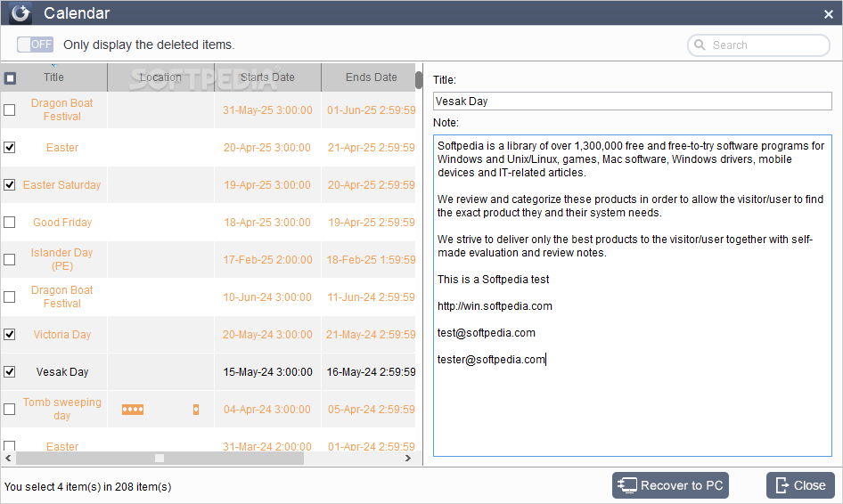Image resolution: width=843 pixels, height=504 pixels.
Task: Uncheck the Vesak Day checkbox
Action: click(10, 372)
